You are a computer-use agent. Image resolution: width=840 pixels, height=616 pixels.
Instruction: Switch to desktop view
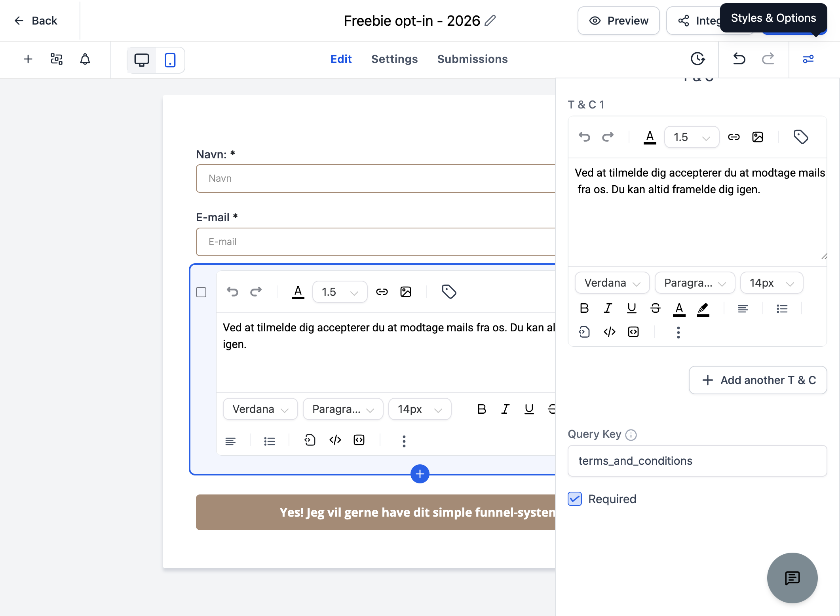click(142, 60)
